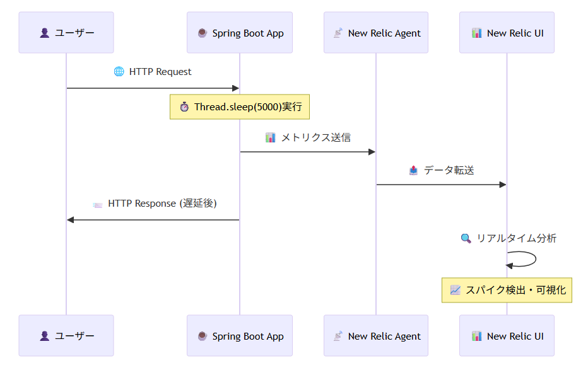The image size is (588, 368).
Task: Select the "スパイク検出・可視化" note text
Action: coord(515,290)
